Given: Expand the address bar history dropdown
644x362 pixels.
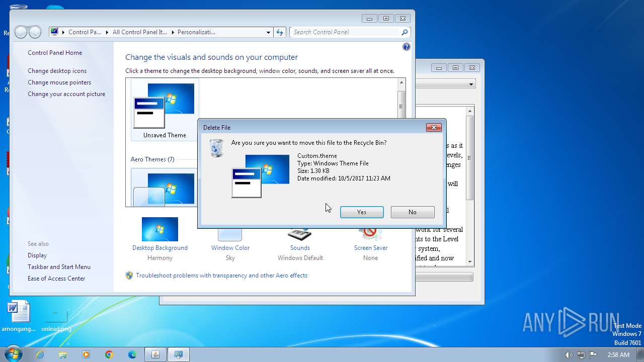Looking at the screenshot, I should 268,32.
